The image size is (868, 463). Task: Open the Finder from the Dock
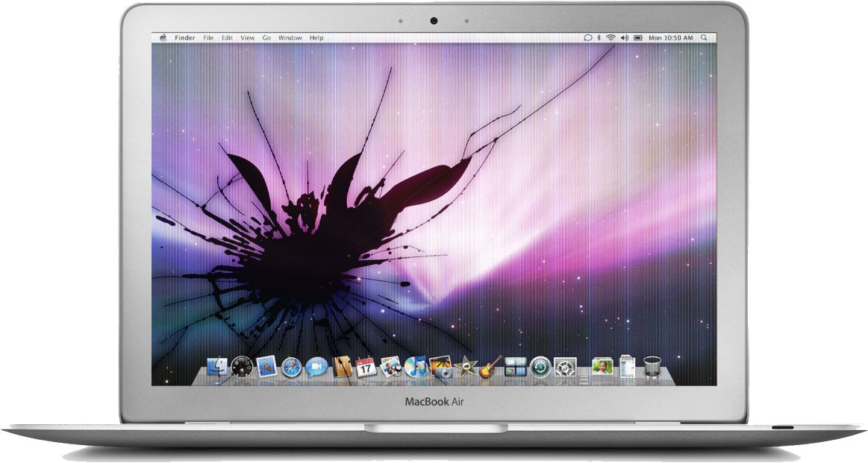click(217, 366)
